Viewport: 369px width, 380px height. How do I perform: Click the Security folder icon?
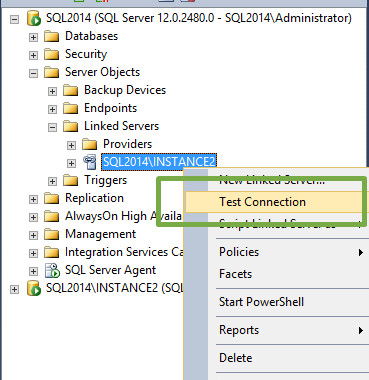pos(52,54)
